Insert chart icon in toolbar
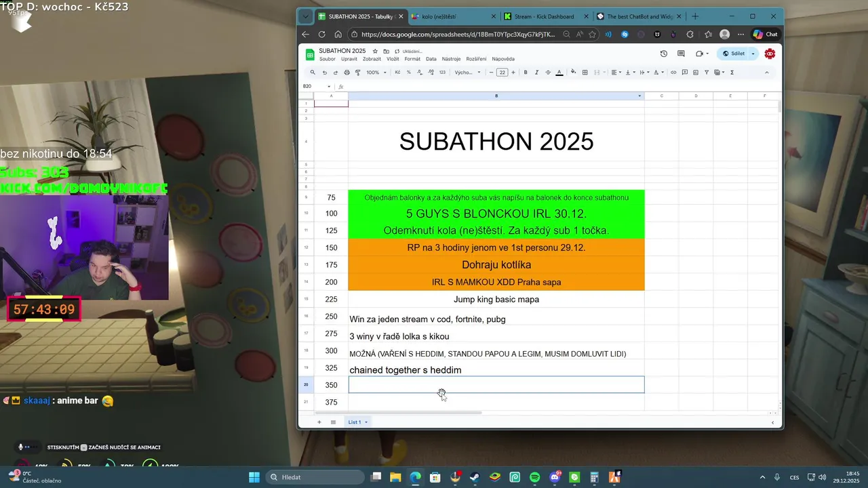Screen dimensions: 868x488 [x=696, y=73]
